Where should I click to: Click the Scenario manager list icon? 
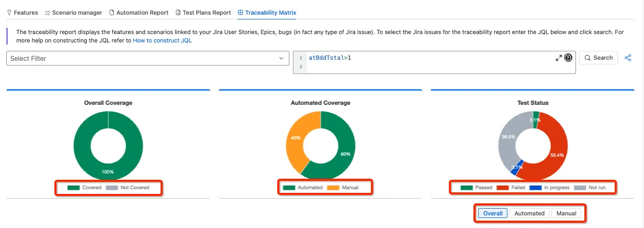48,12
